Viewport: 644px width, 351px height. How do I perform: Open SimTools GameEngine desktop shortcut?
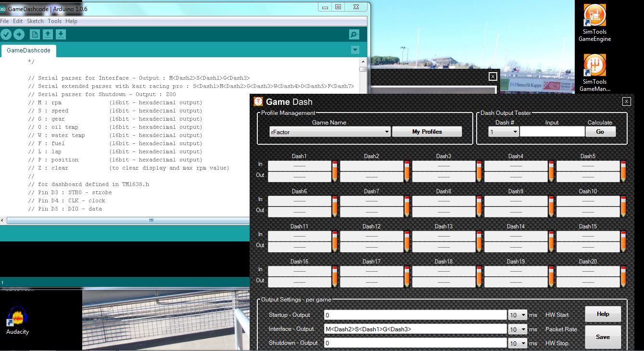click(595, 23)
